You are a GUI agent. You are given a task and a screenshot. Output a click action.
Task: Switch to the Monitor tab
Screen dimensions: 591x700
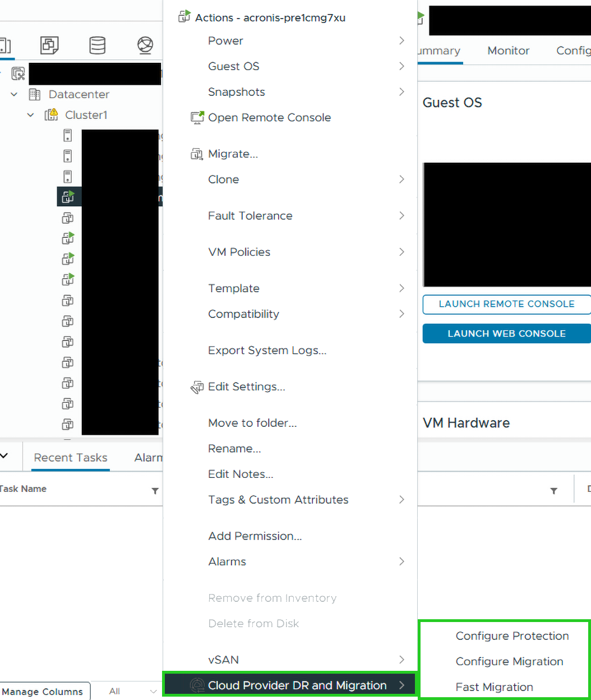click(508, 50)
